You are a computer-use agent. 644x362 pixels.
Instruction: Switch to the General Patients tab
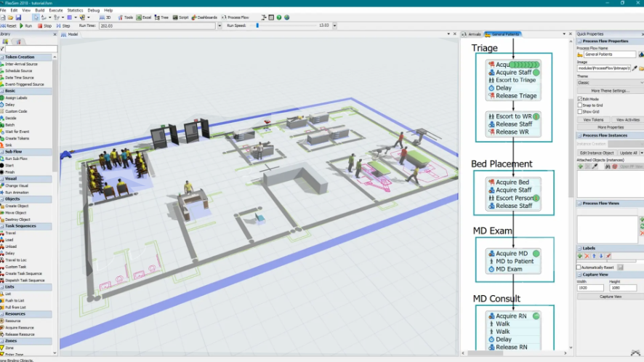tap(503, 34)
